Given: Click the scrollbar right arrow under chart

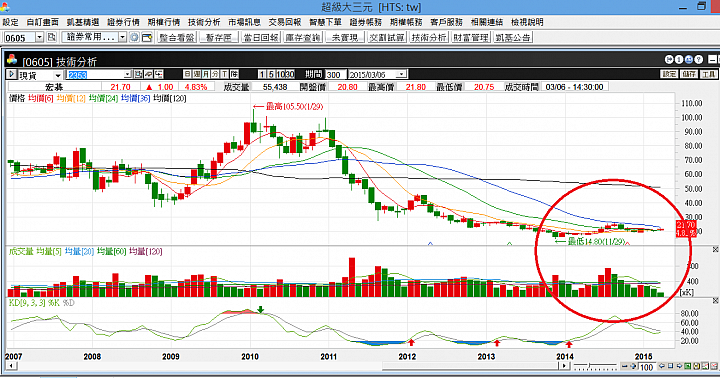Looking at the screenshot, I should (x=564, y=366).
